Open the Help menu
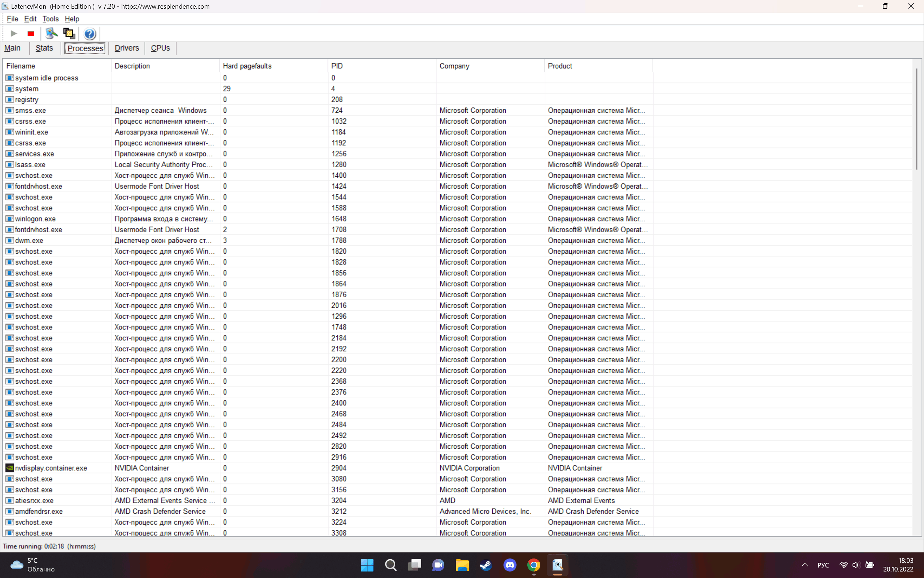Image resolution: width=924 pixels, height=578 pixels. pos(72,19)
